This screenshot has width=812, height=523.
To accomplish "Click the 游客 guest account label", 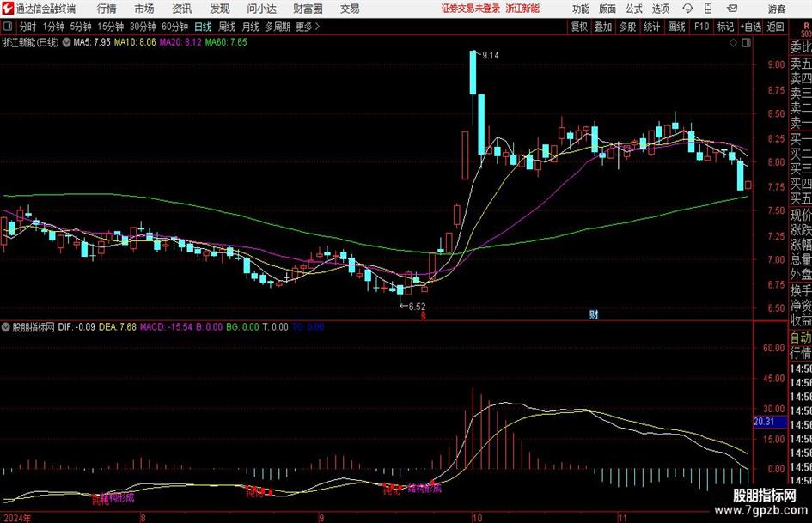I will (776, 9).
